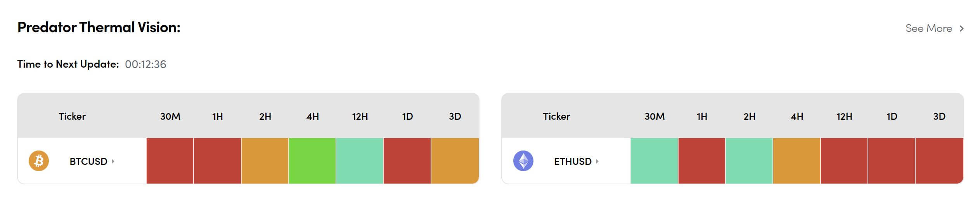The image size is (980, 203).
Task: Expand the arrow beside BTCUSD
Action: (113, 161)
